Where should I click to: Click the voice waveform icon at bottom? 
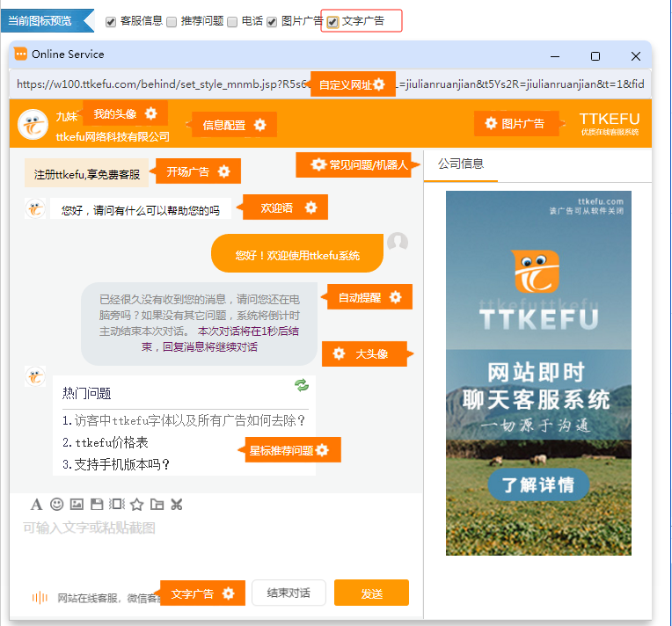[x=40, y=597]
